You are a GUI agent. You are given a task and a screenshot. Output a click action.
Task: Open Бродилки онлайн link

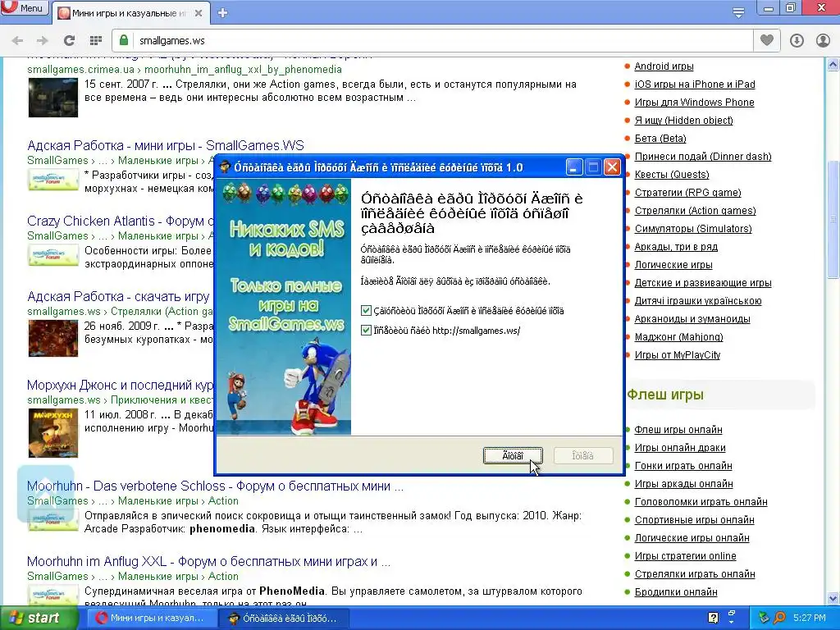point(676,592)
